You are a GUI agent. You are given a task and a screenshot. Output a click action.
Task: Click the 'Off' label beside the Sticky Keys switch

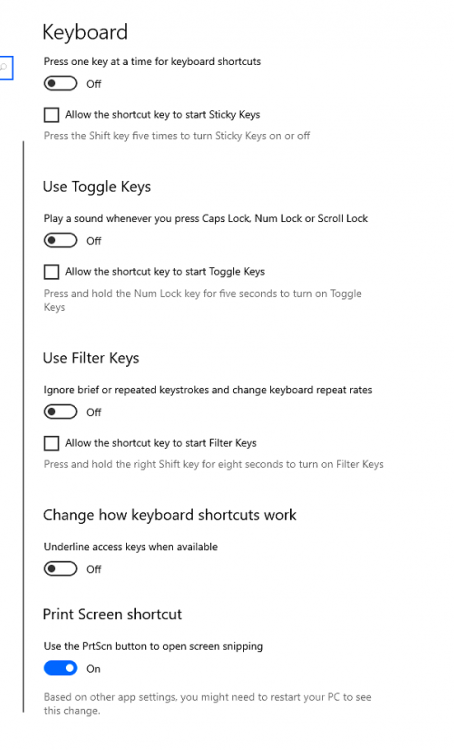(x=94, y=84)
